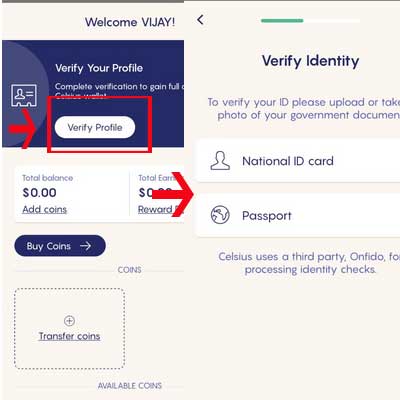Click the person silhouette icon

(x=220, y=161)
